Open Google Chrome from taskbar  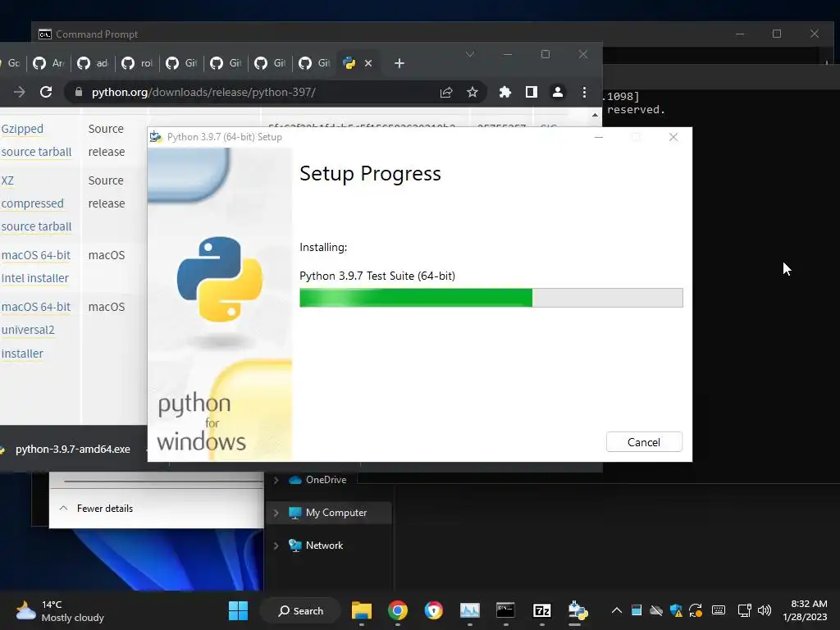click(x=398, y=610)
